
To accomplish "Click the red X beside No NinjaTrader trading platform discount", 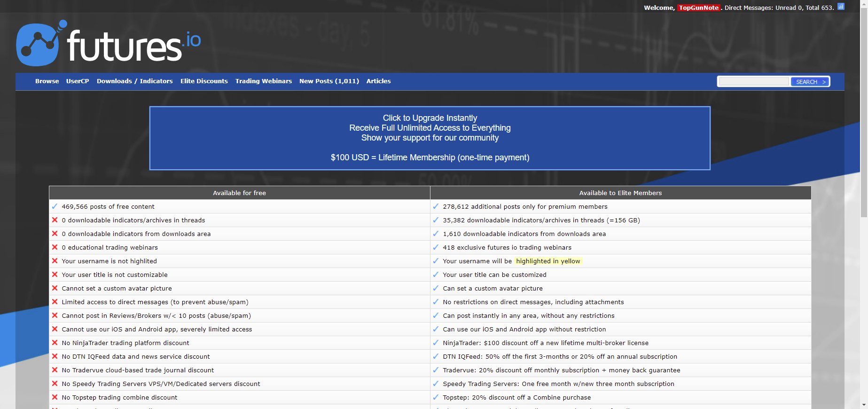I will (55, 343).
